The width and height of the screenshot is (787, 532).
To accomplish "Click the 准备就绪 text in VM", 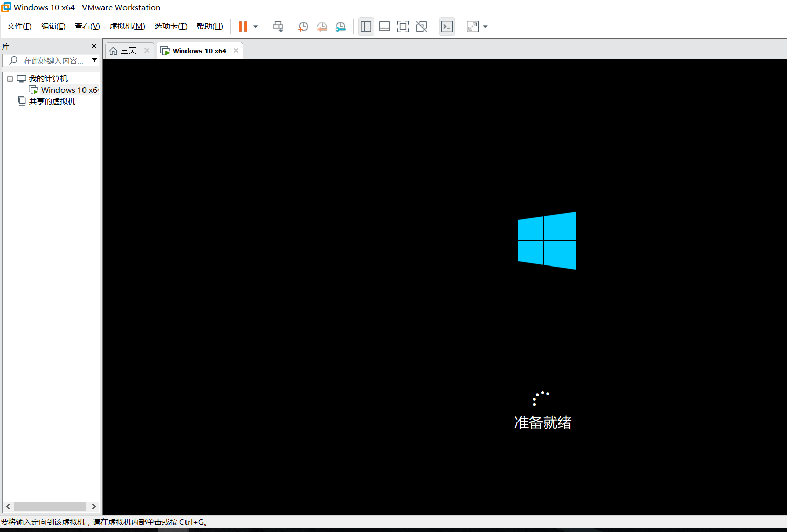I will pyautogui.click(x=543, y=423).
